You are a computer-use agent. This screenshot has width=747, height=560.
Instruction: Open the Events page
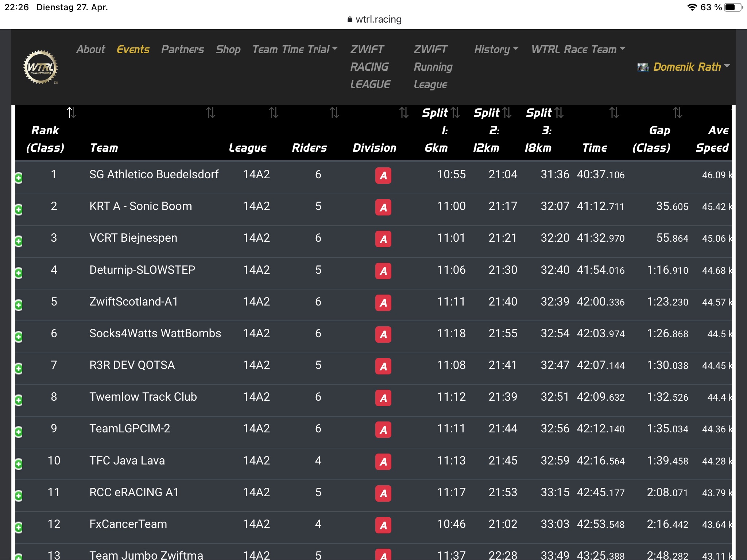[133, 49]
